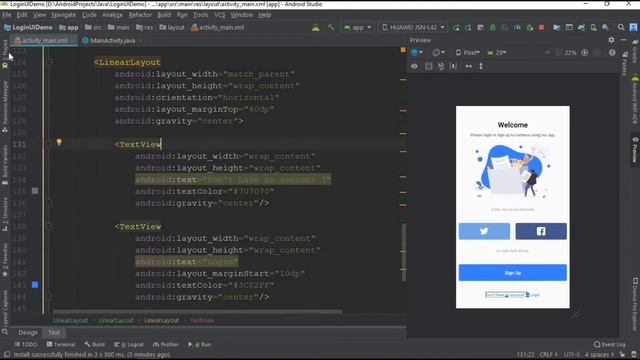Image resolution: width=640 pixels, height=360 pixels.
Task: Click the Twitter button in preview
Action: 484,231
